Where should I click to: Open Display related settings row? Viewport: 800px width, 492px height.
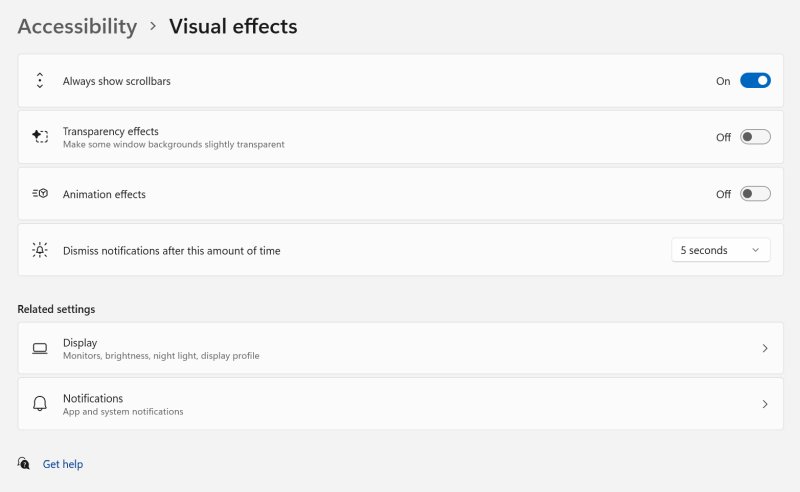point(400,348)
